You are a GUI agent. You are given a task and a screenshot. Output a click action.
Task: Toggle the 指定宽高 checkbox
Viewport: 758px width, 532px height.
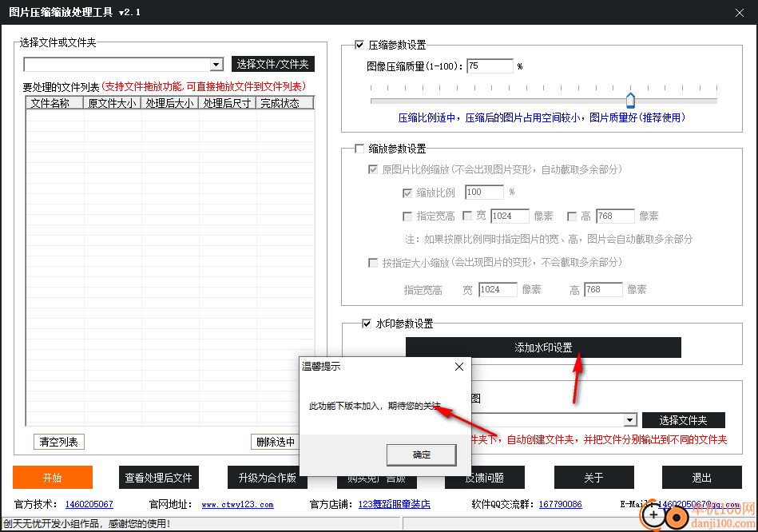tap(407, 216)
